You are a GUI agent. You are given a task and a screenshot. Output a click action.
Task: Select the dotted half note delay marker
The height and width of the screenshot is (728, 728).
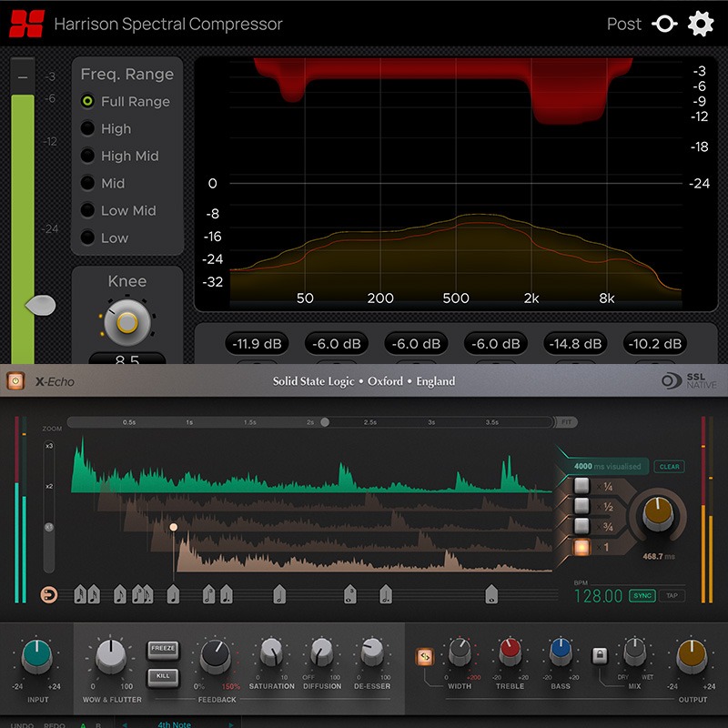[386, 594]
